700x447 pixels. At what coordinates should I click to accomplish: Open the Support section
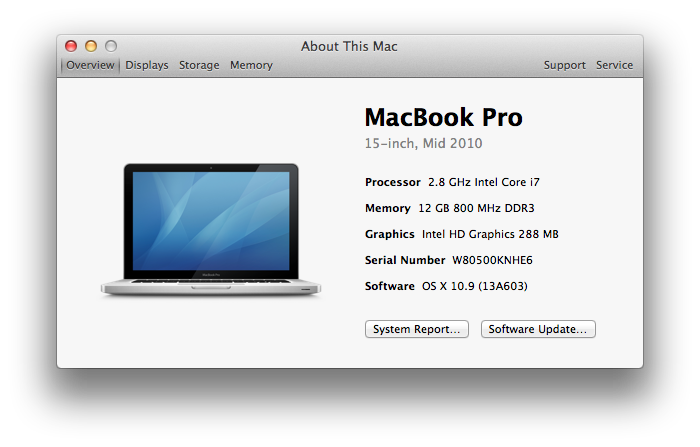(x=564, y=65)
